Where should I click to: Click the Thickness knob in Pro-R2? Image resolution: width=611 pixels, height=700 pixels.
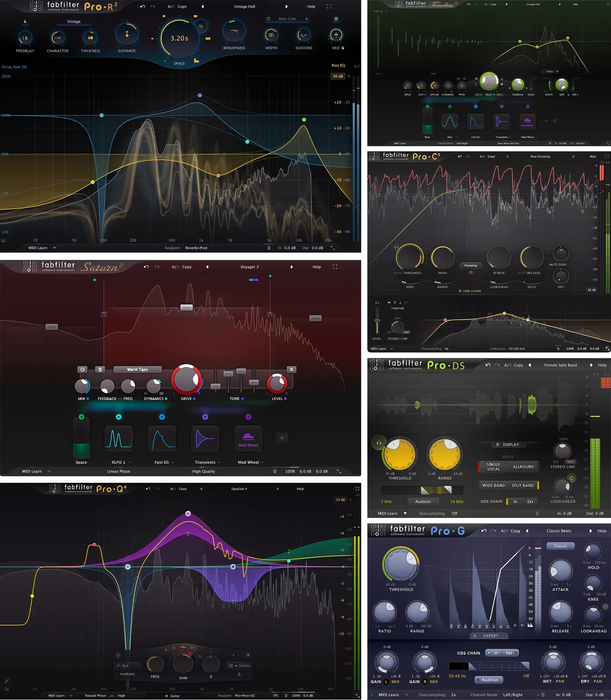click(90, 38)
